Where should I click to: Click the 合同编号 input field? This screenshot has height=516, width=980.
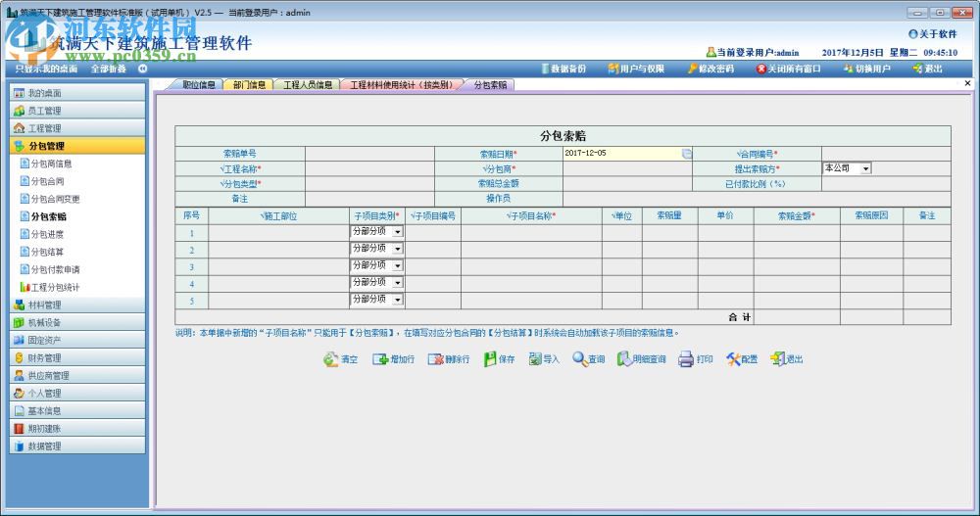pyautogui.click(x=886, y=154)
